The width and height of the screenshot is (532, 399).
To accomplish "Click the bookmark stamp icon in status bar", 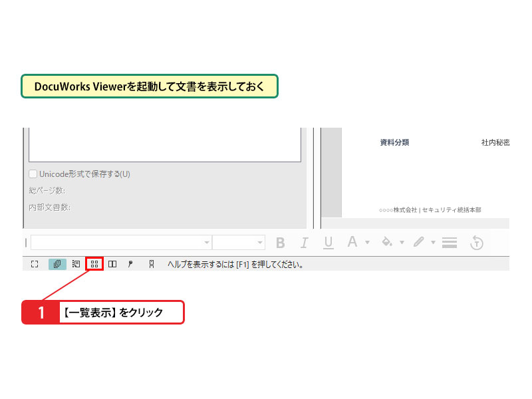I will 152,264.
